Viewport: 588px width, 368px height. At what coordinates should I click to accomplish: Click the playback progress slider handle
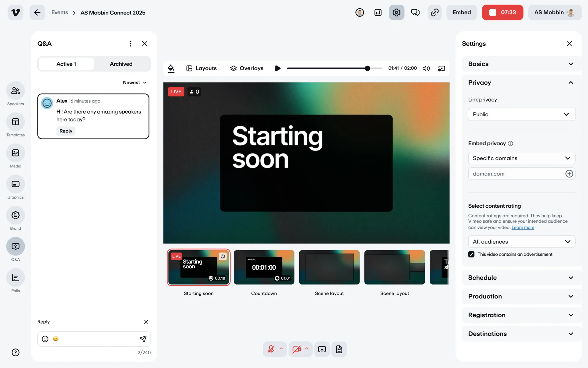click(x=367, y=68)
